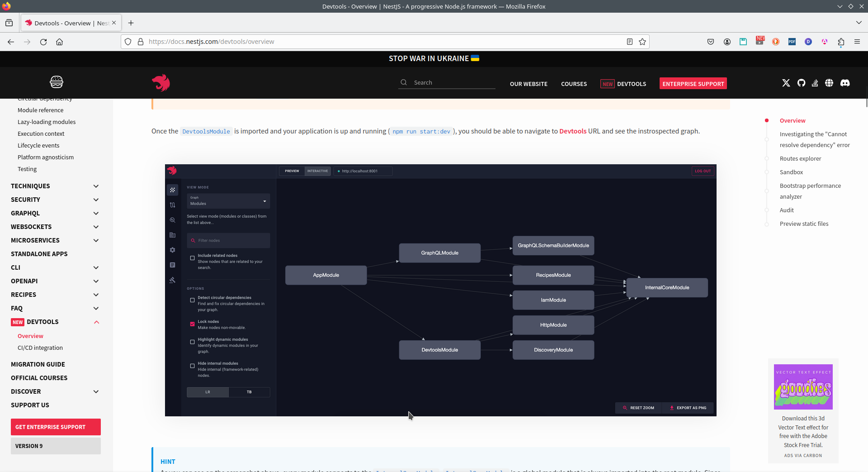
Task: Click GET ENTERPRISE SUPPORT in sidebar
Action: tap(56, 427)
